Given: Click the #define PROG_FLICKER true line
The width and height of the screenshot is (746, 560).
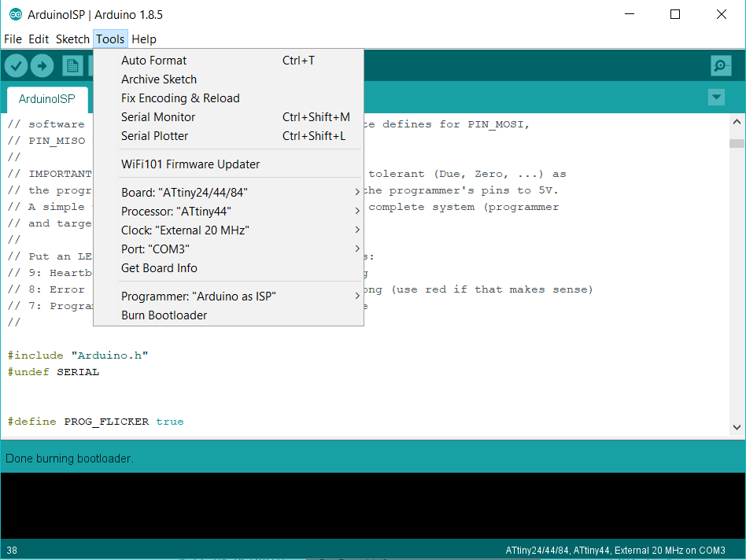Looking at the screenshot, I should pyautogui.click(x=96, y=422).
